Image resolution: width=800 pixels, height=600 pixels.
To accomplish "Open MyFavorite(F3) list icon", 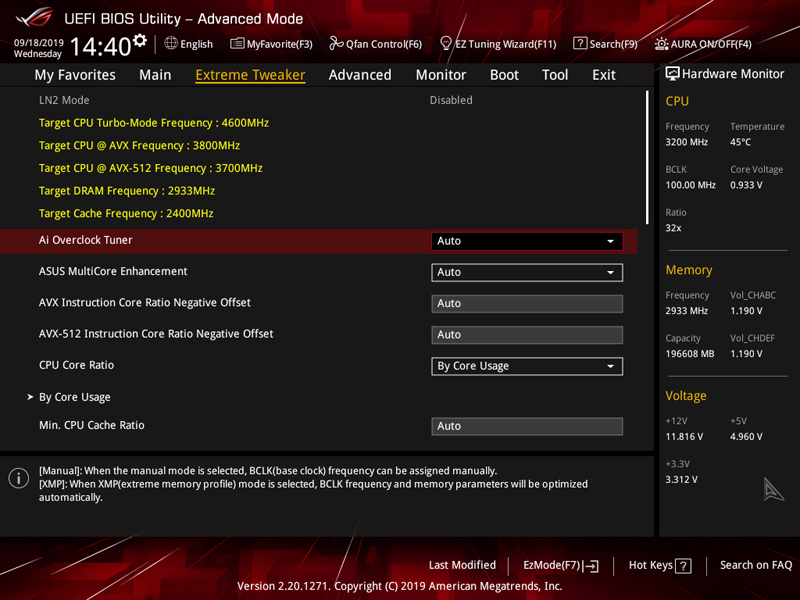I will click(237, 44).
